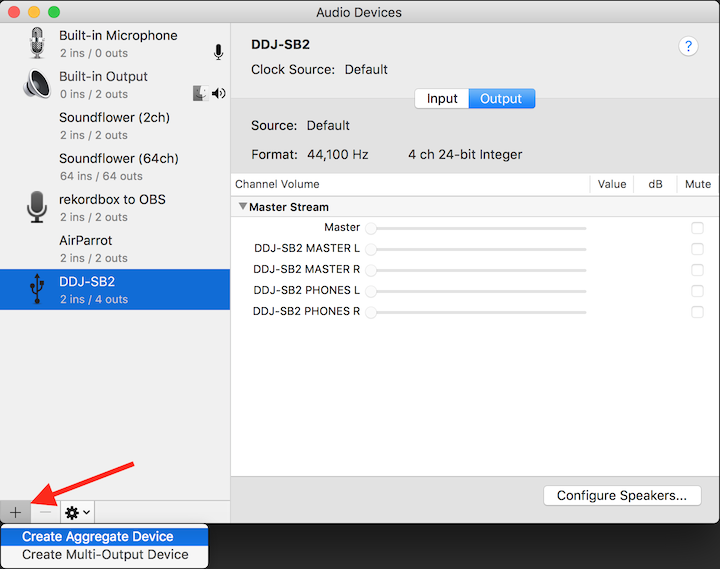
Task: Select AirParrot in device list
Action: [115, 248]
